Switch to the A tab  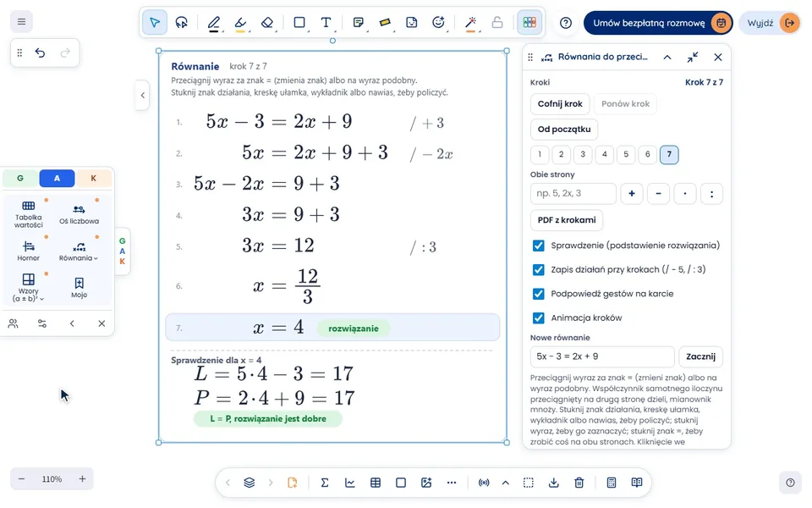[x=57, y=178]
